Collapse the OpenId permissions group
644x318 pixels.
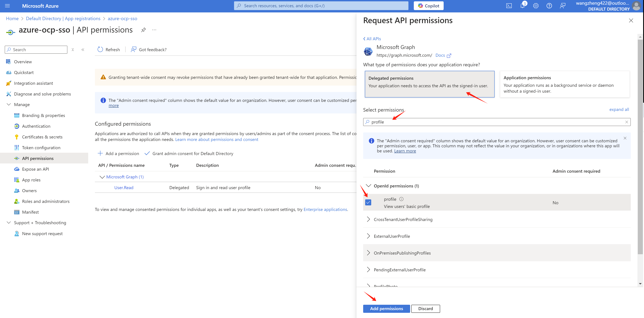coord(368,186)
